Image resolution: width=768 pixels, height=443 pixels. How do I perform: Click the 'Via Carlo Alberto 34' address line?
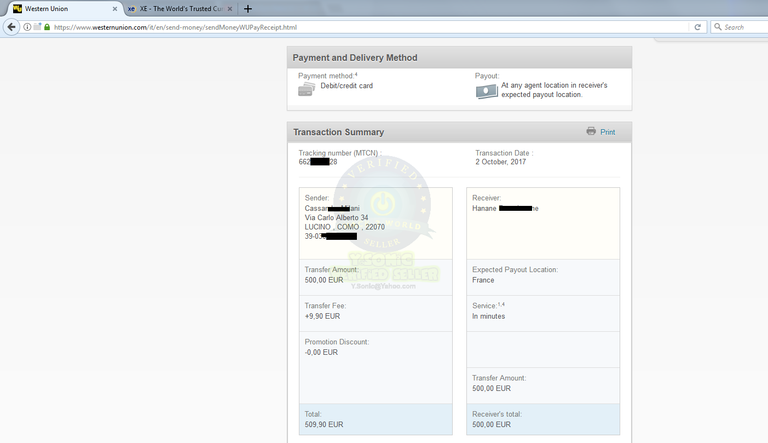[336, 218]
